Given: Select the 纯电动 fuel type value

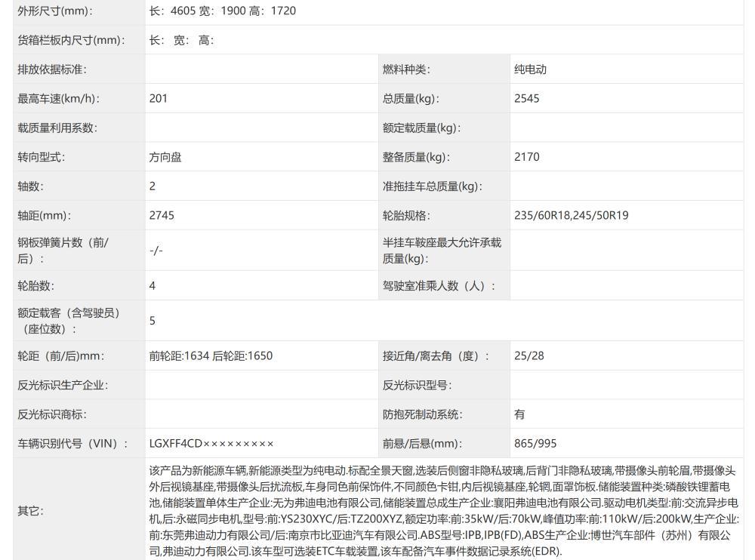Looking at the screenshot, I should (530, 69).
